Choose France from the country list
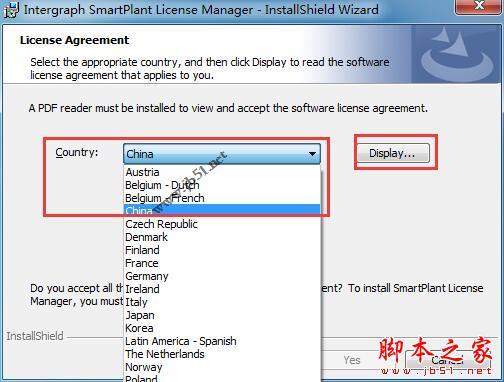Screen dimensions: 504x382 pos(222,263)
